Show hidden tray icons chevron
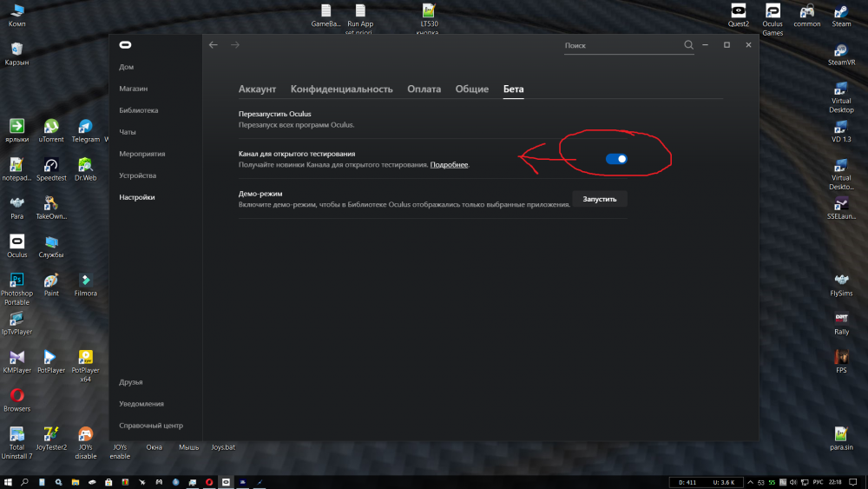 [750, 482]
